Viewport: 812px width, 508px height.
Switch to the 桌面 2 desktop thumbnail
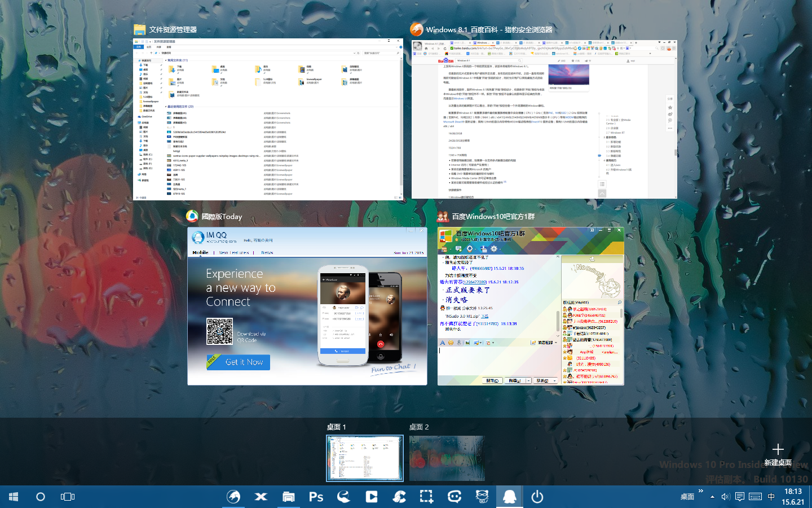(x=447, y=458)
